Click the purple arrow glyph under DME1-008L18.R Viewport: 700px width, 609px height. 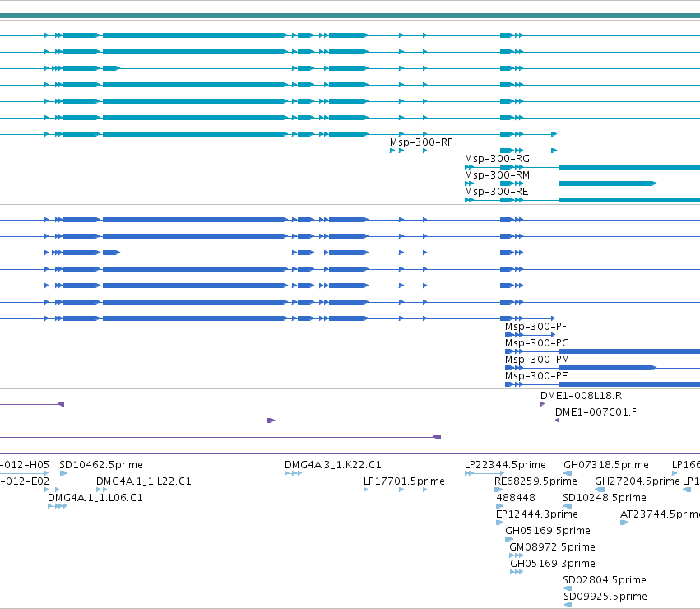tap(542, 404)
